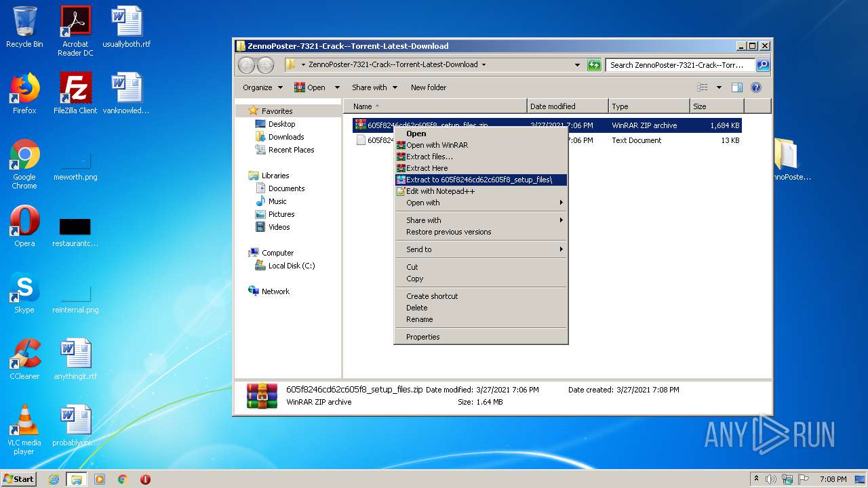Launch Google Chrome desktop shortcut

[24, 165]
